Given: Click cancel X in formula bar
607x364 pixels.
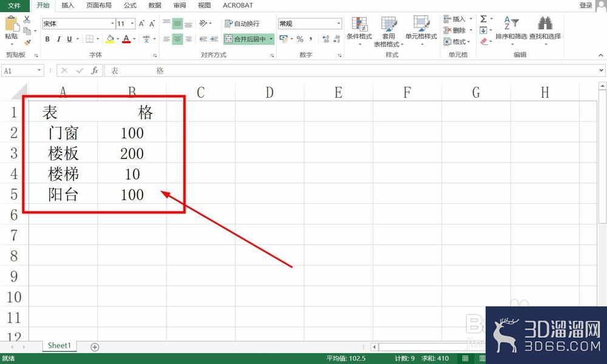Looking at the screenshot, I should point(64,71).
